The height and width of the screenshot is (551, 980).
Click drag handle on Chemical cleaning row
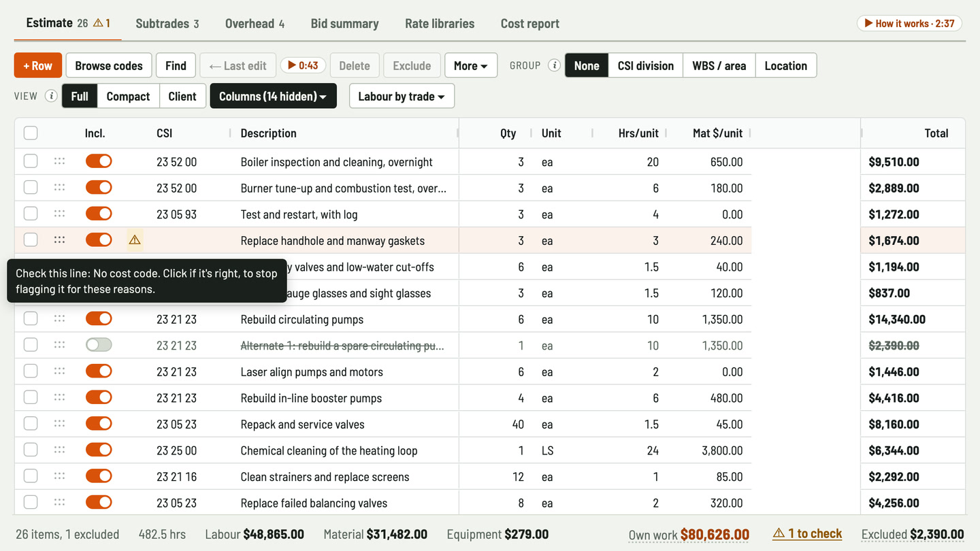coord(59,450)
